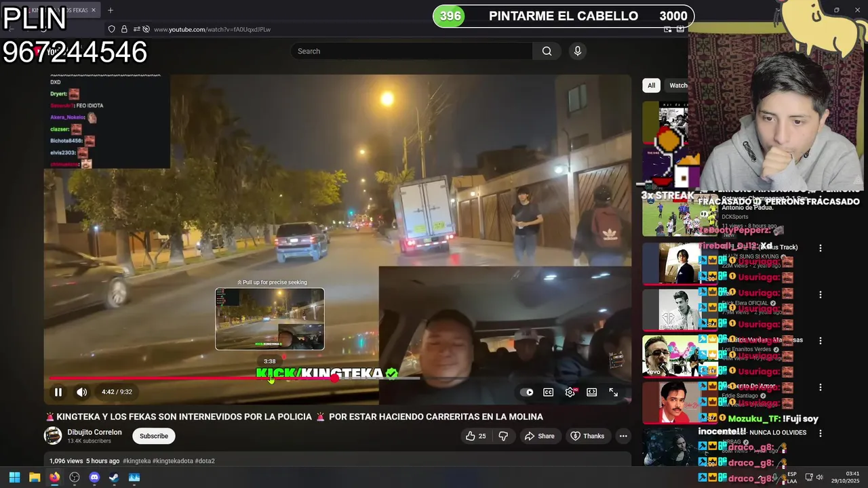
Task: Like the video with thumbs up
Action: pos(476,436)
